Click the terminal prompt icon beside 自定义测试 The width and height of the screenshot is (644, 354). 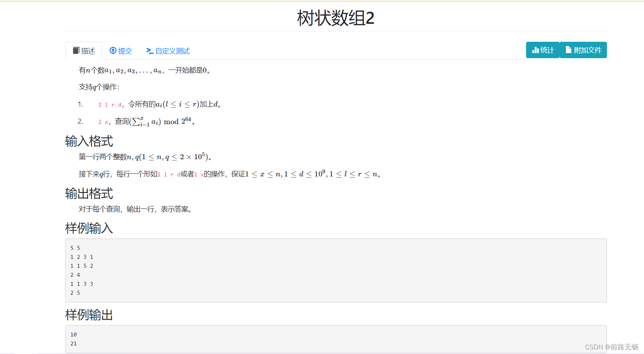[150, 50]
